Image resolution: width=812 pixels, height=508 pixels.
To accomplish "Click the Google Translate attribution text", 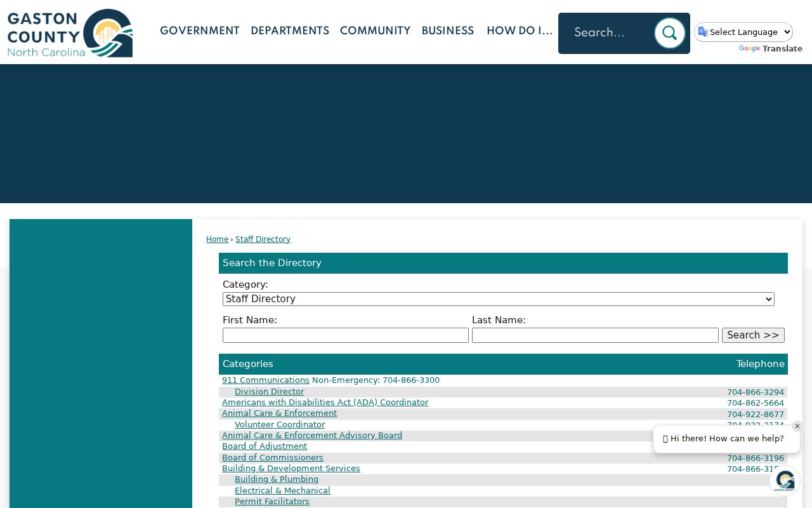I will tap(771, 49).
